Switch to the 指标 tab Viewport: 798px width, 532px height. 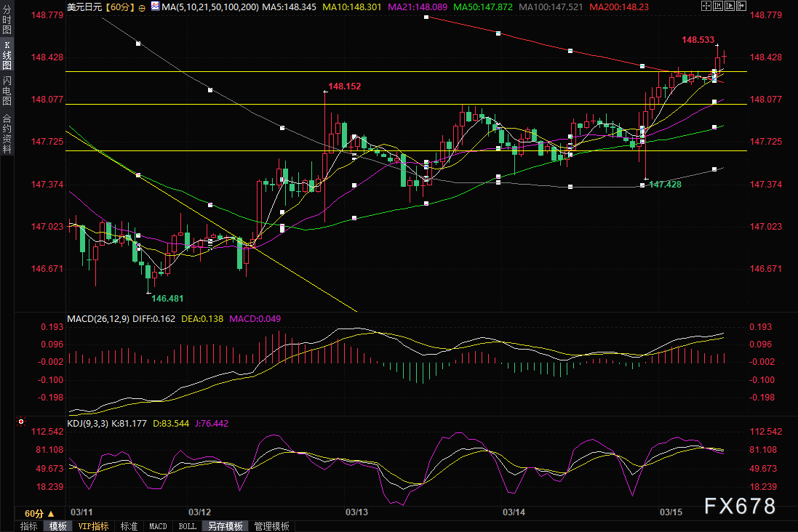pos(29,526)
